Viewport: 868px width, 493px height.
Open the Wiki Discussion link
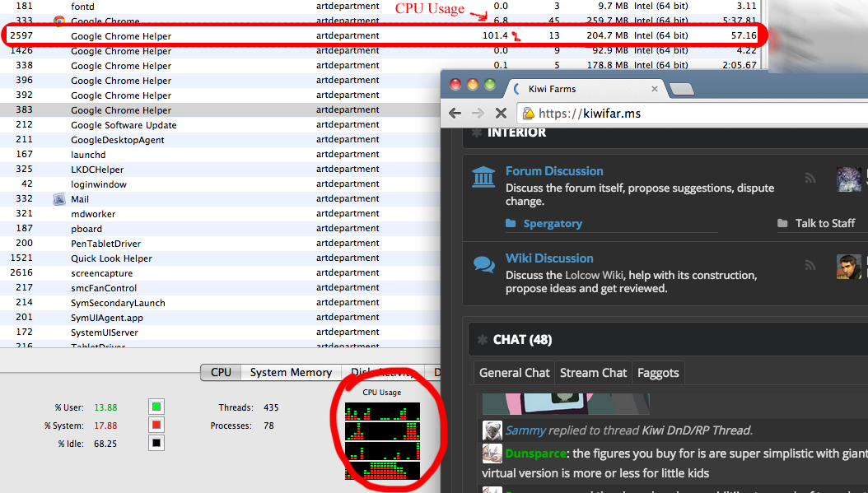point(549,258)
